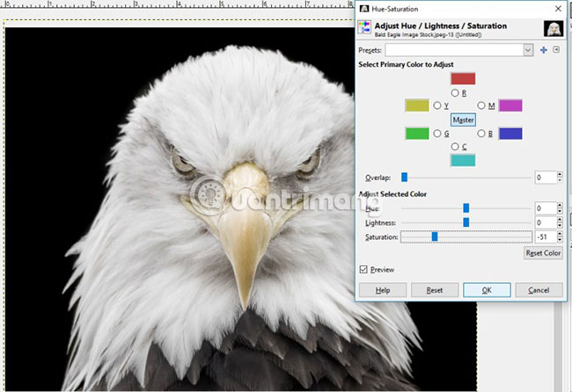Click the Saturation slider handle

(435, 236)
